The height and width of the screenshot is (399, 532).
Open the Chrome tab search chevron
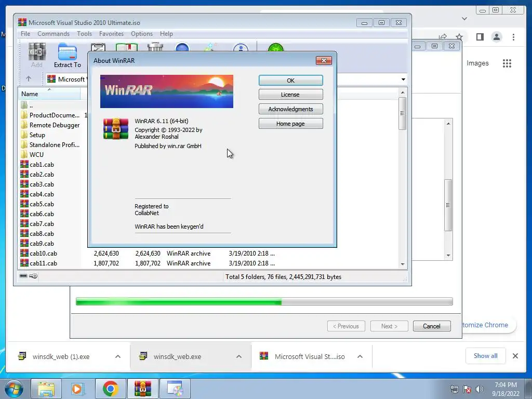click(x=464, y=19)
